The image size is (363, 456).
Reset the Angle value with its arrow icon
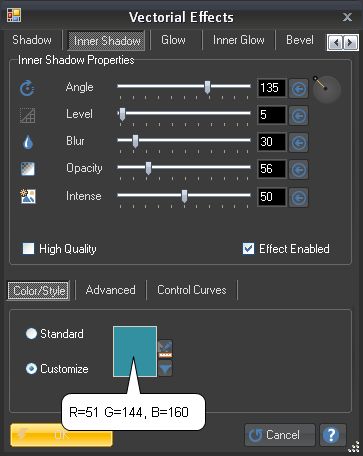coord(298,88)
